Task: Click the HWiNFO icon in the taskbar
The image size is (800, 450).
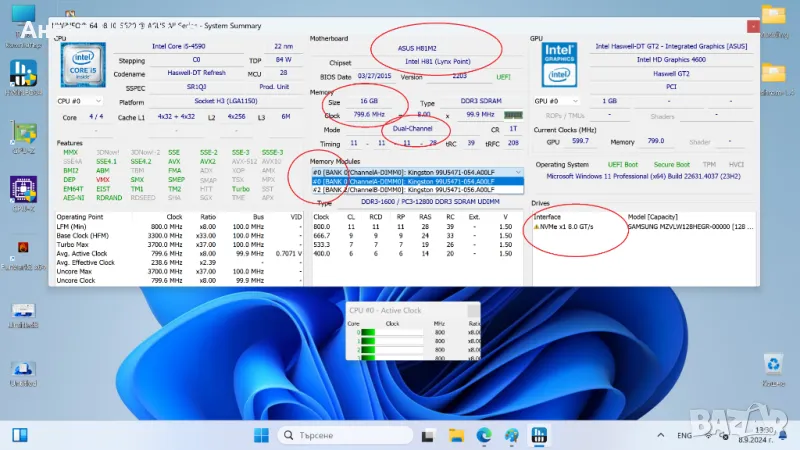Action: tap(538, 435)
